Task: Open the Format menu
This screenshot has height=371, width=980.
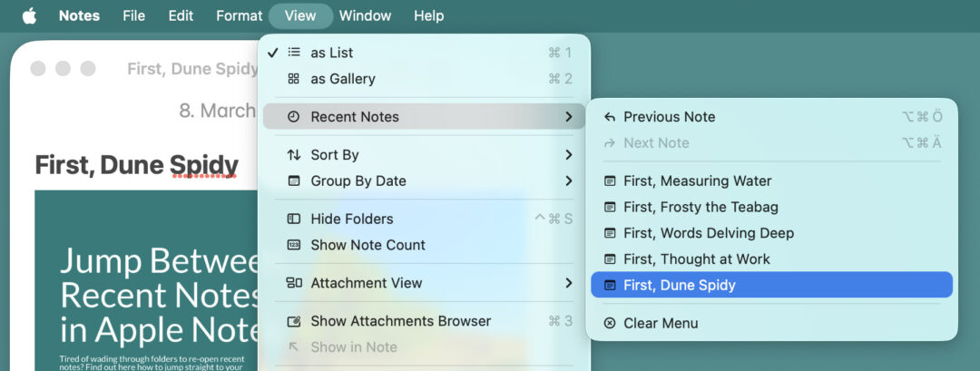Action: 240,15
